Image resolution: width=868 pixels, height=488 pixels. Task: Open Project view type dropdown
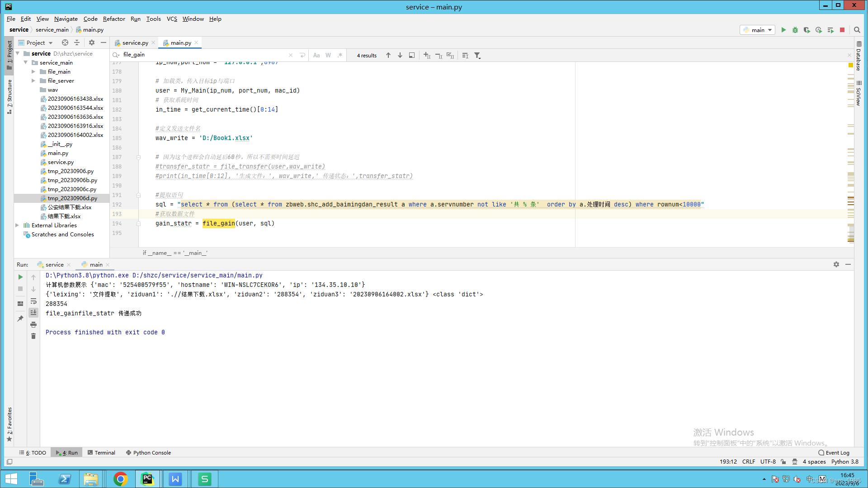coord(36,42)
